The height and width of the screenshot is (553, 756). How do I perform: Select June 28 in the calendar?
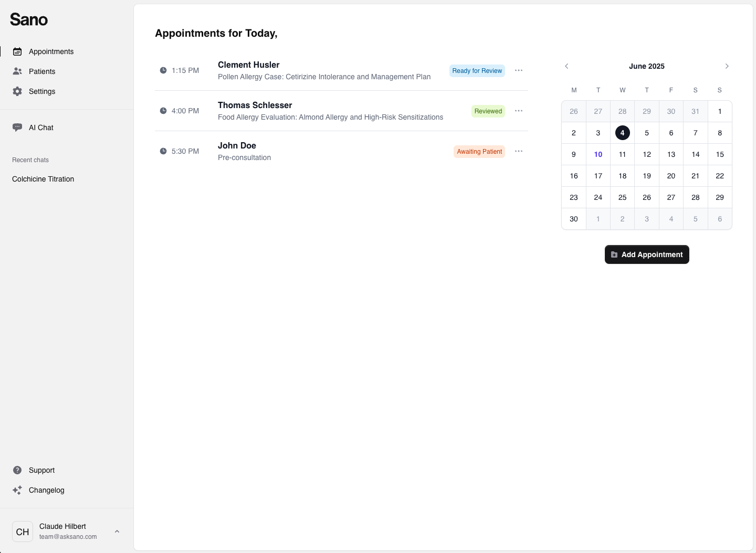696,197
